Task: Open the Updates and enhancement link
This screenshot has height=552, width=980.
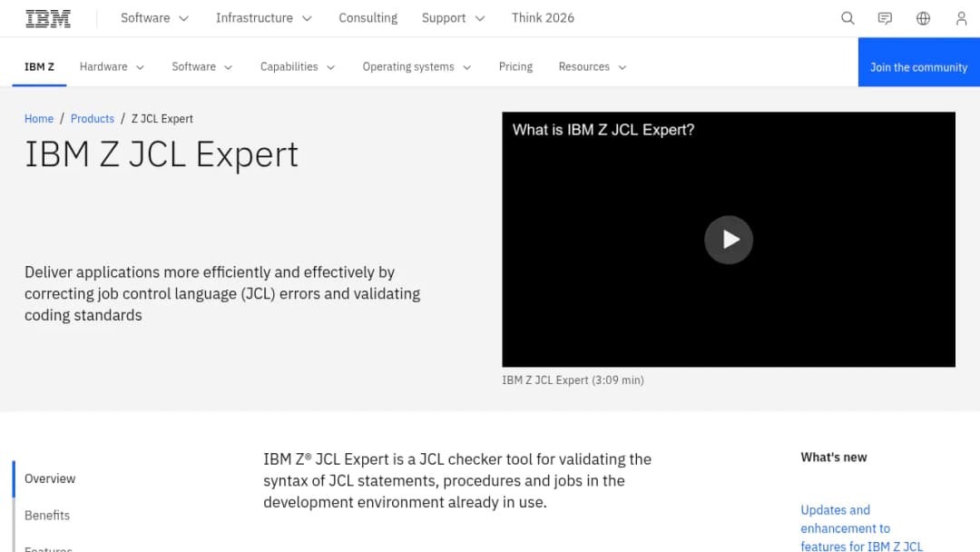Action: [861, 528]
